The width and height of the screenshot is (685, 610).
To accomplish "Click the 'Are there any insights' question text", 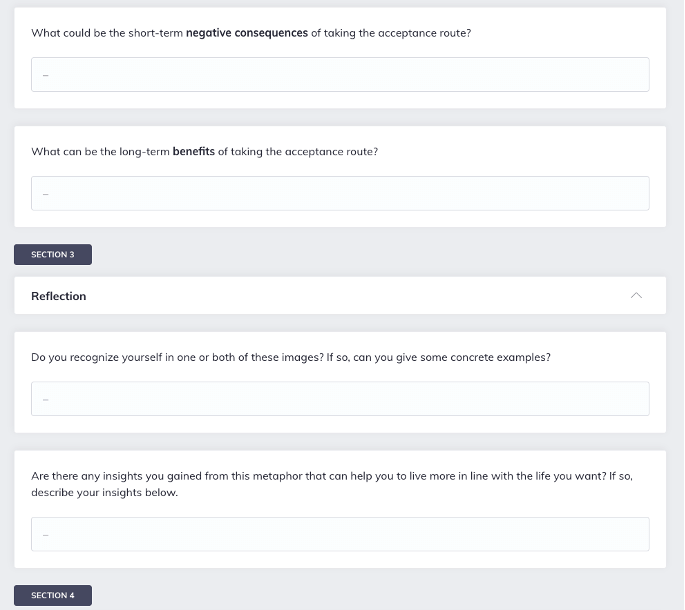I will click(x=332, y=484).
